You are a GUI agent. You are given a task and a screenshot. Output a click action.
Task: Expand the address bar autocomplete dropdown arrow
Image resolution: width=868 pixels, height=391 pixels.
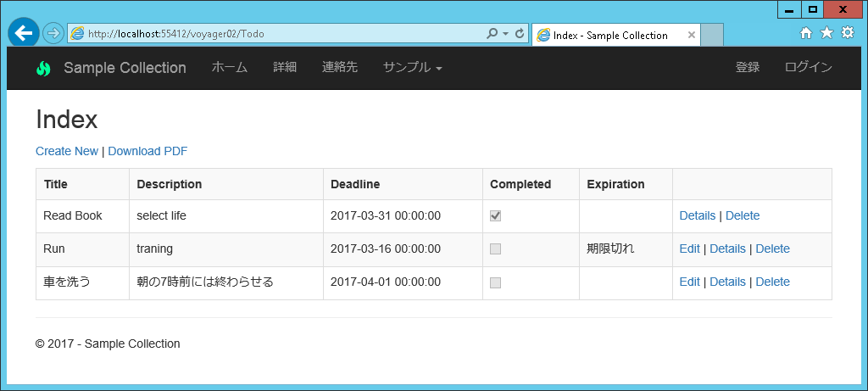505,34
